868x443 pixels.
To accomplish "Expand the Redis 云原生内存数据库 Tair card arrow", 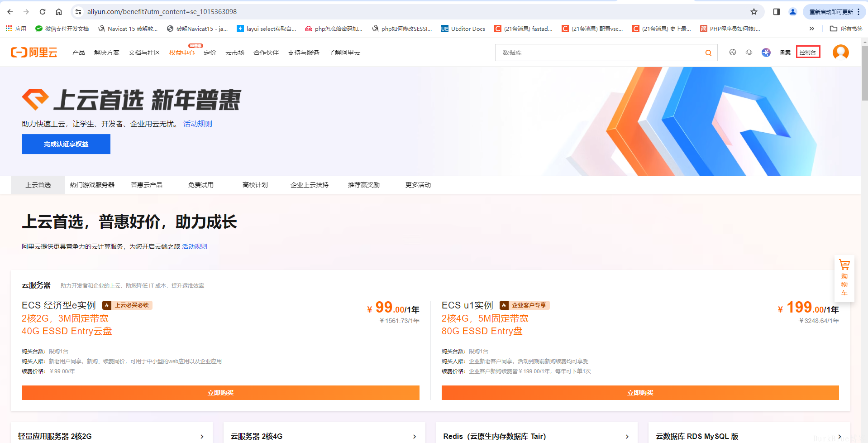I will click(627, 437).
